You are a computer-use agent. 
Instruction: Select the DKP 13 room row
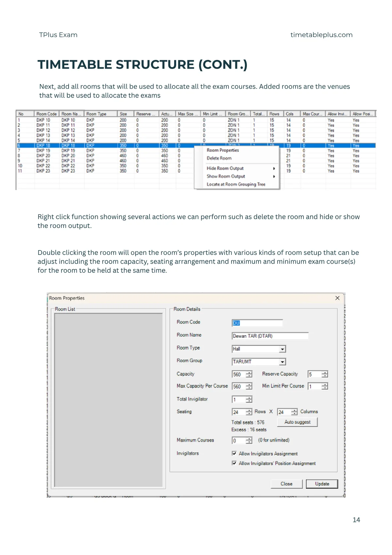click(x=196, y=135)
